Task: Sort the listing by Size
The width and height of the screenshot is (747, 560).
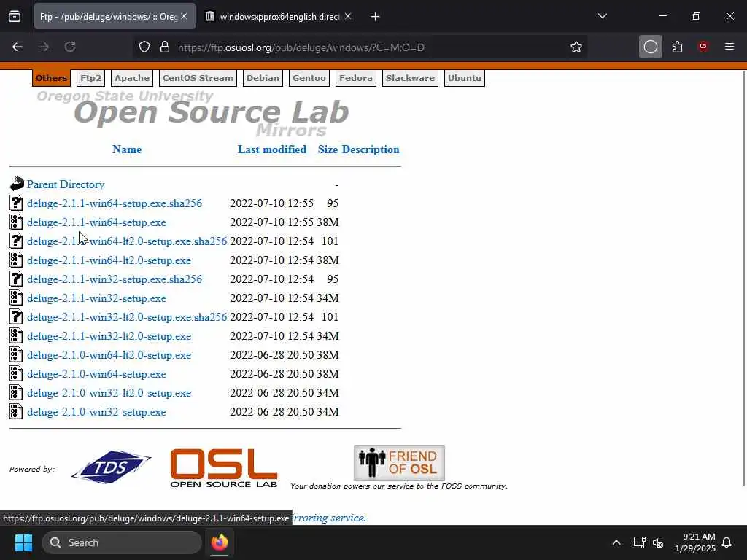Action: (328, 149)
